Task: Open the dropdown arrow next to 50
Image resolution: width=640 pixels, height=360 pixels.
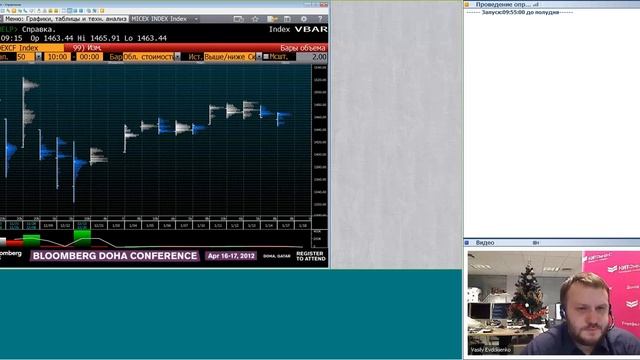Action: click(x=38, y=57)
